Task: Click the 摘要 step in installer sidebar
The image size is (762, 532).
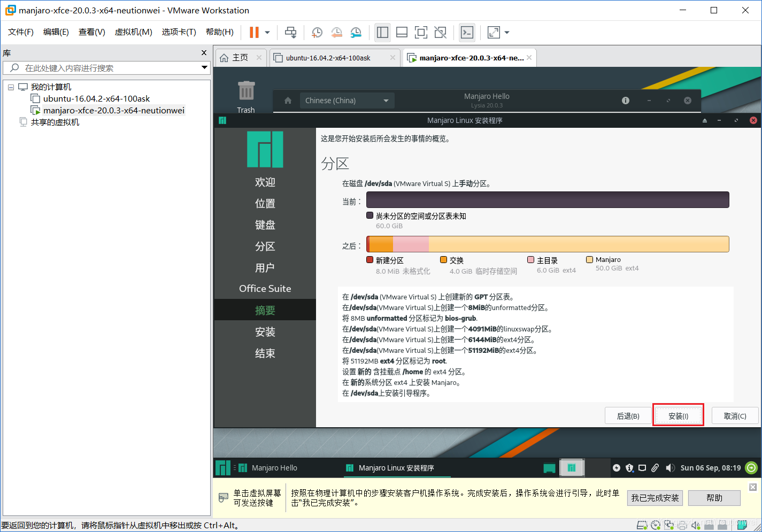Action: tap(265, 310)
